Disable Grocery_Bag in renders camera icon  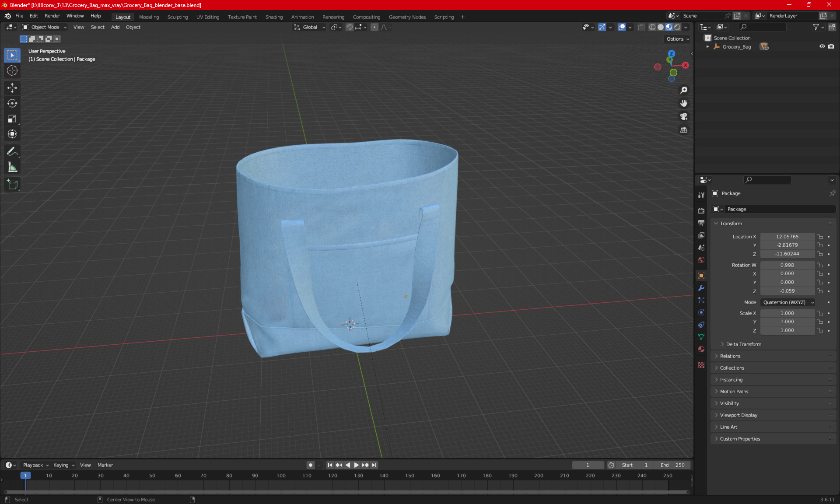tap(831, 46)
